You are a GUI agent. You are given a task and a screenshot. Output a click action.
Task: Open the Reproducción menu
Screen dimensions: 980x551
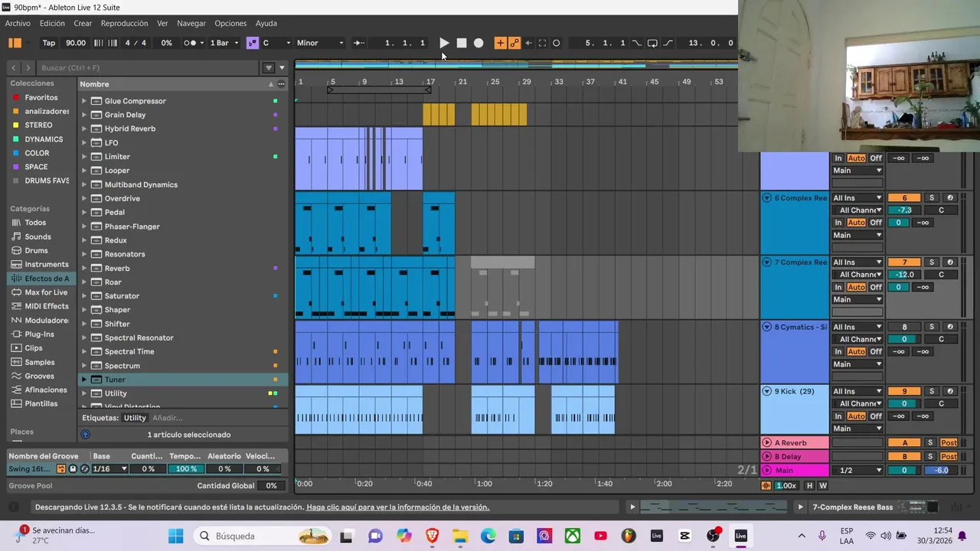coord(124,23)
